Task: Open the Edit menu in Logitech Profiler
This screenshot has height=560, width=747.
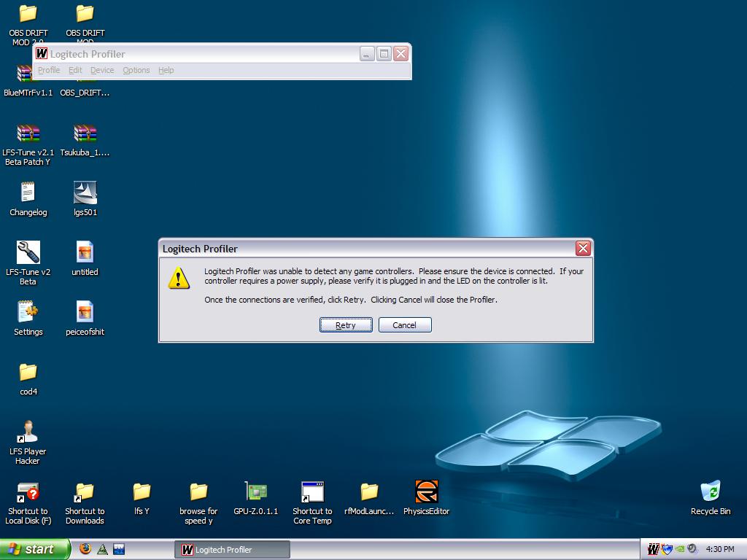Action: click(75, 70)
